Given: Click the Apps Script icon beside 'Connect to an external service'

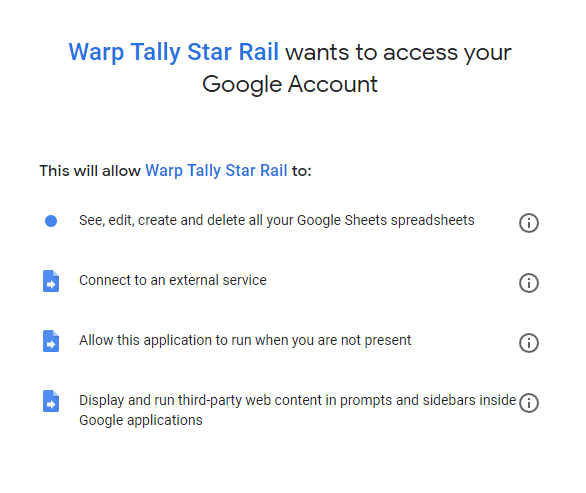Looking at the screenshot, I should [51, 281].
